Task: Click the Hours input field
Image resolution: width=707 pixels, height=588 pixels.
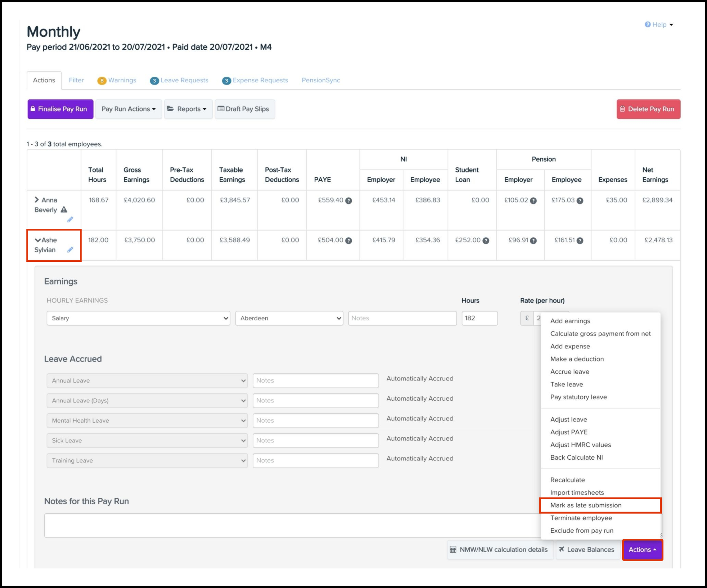Action: click(x=479, y=318)
